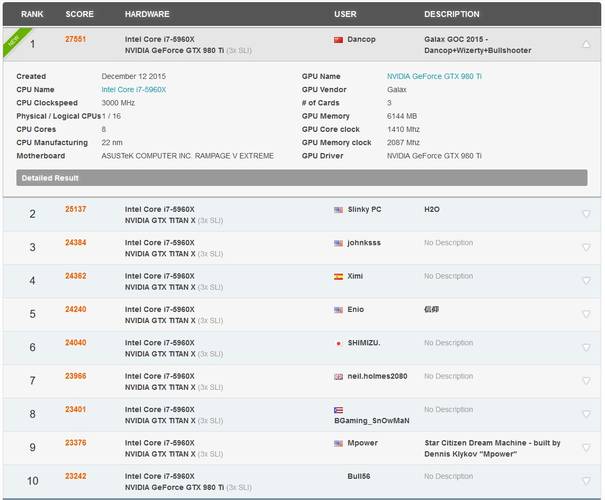Open score 23376 result
Image resolution: width=605 pixels, height=500 pixels.
pos(75,443)
